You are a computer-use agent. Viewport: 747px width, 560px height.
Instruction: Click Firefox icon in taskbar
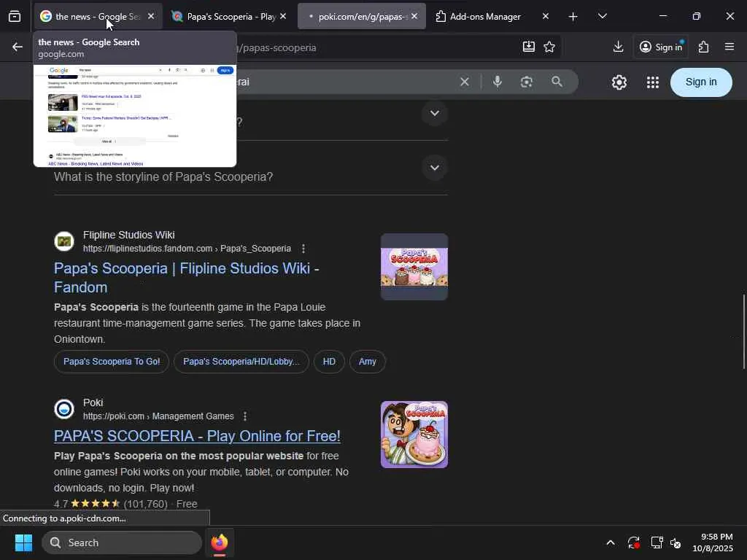[220, 542]
